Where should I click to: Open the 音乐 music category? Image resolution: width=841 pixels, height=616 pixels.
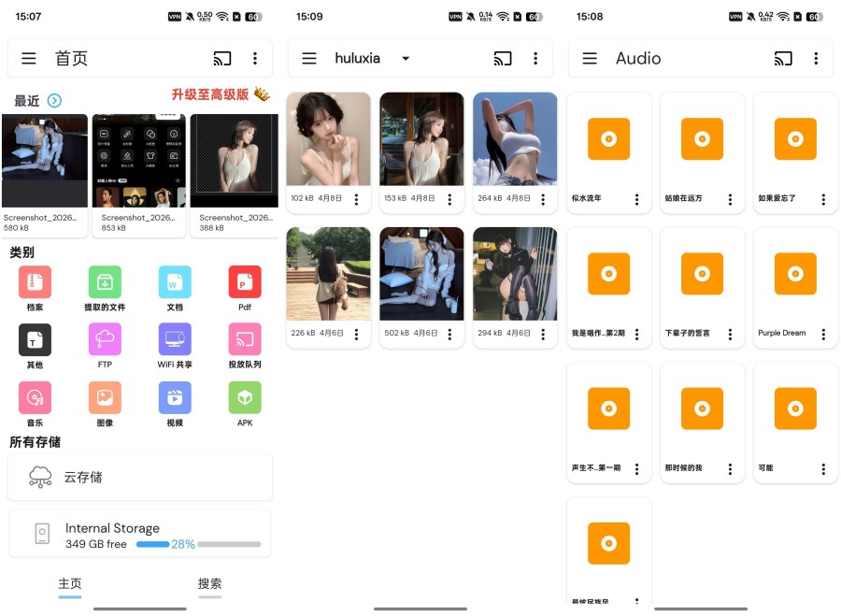tap(35, 398)
